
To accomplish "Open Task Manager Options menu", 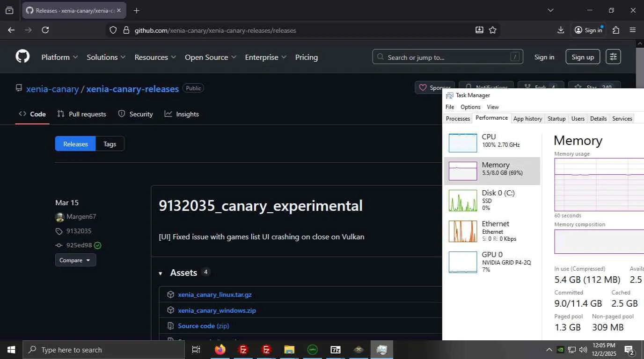I will tap(470, 107).
